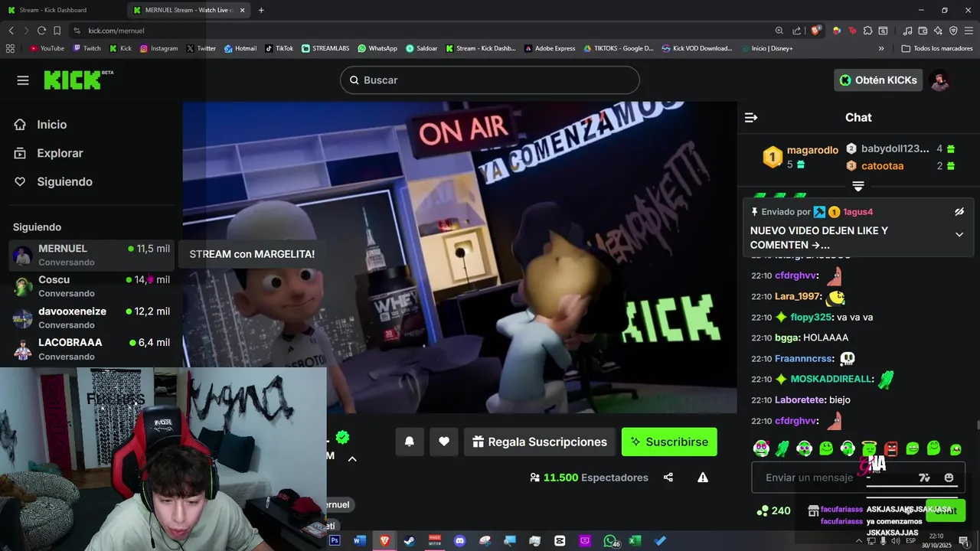980x551 pixels.
Task: Click the Suscribirse button
Action: [x=669, y=442]
